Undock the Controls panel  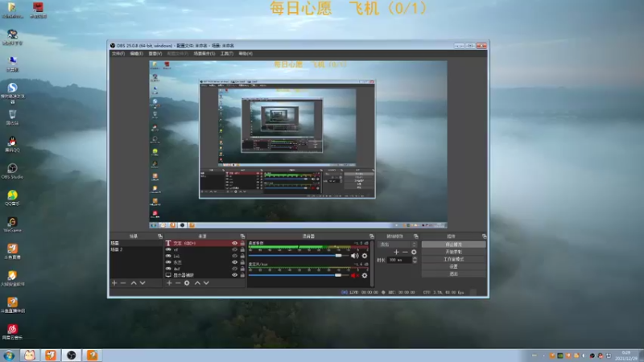pos(485,237)
